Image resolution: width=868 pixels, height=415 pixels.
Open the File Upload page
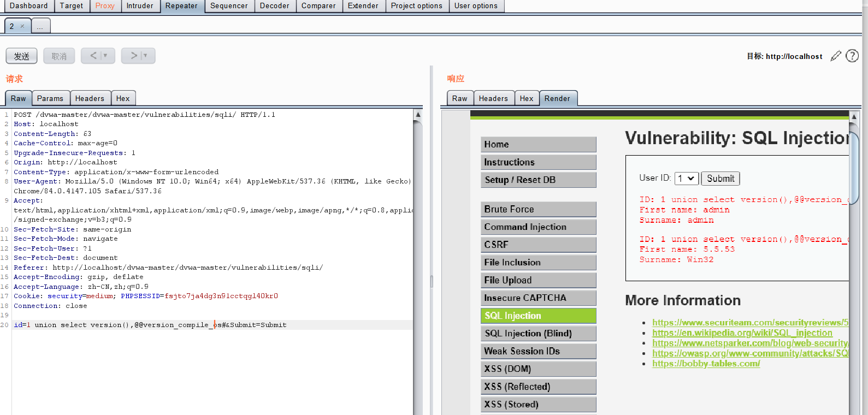[x=539, y=280]
